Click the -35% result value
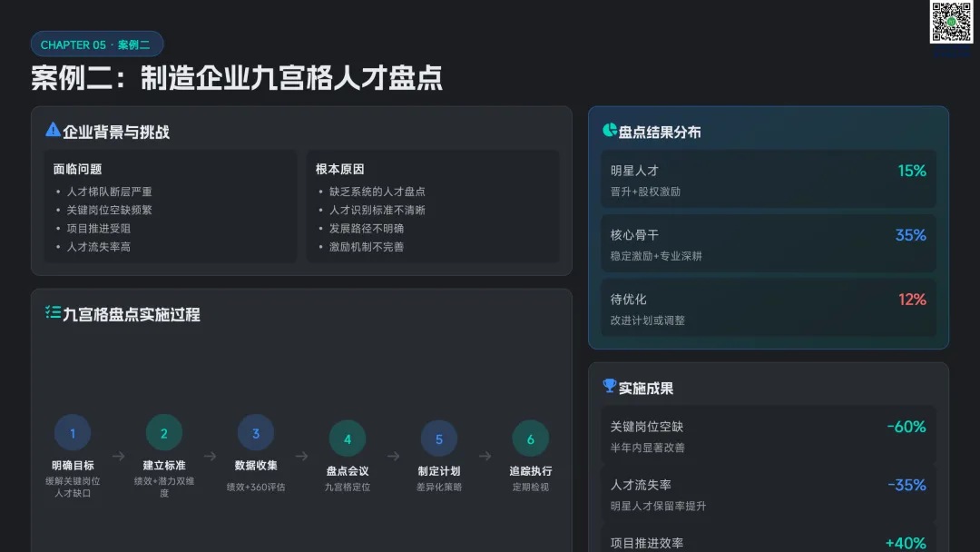 point(906,485)
